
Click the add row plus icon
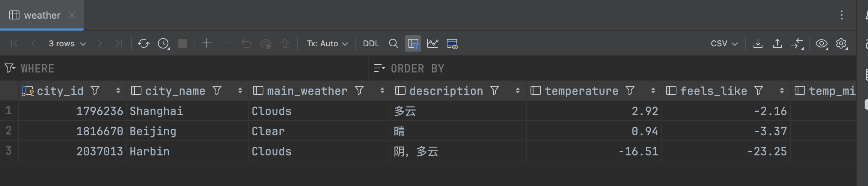click(x=207, y=44)
